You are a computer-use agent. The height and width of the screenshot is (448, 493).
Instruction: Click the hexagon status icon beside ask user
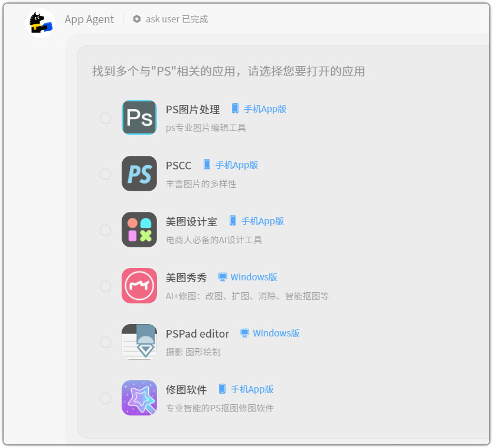tap(137, 19)
